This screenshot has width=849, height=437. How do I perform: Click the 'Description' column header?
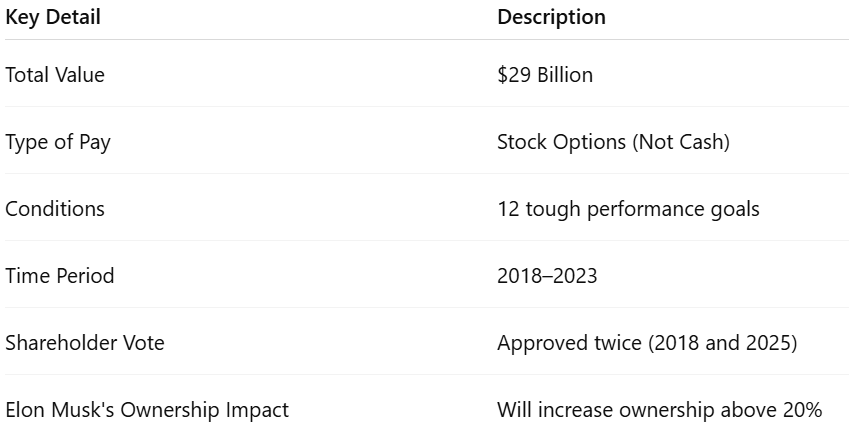pos(551,17)
